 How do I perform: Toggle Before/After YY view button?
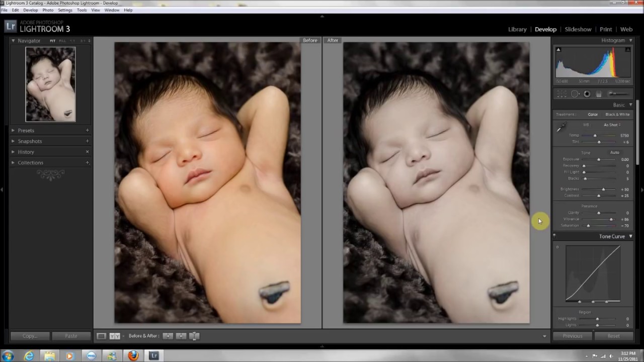tap(115, 336)
